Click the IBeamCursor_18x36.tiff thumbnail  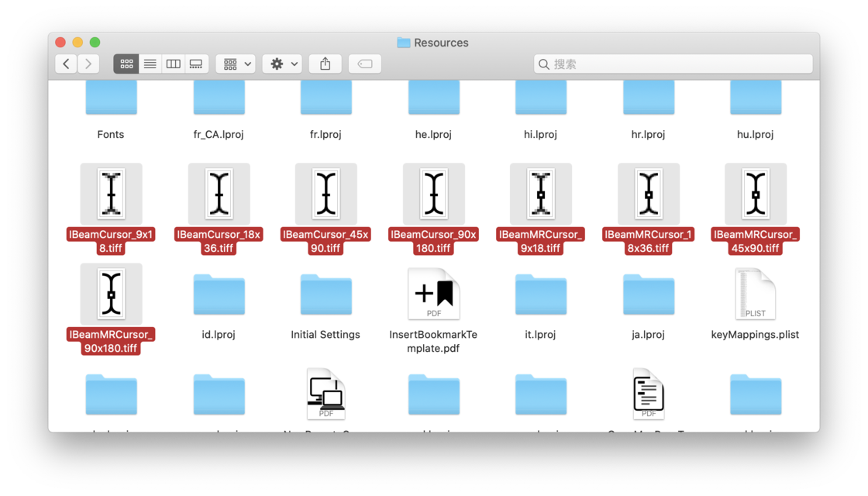(219, 194)
